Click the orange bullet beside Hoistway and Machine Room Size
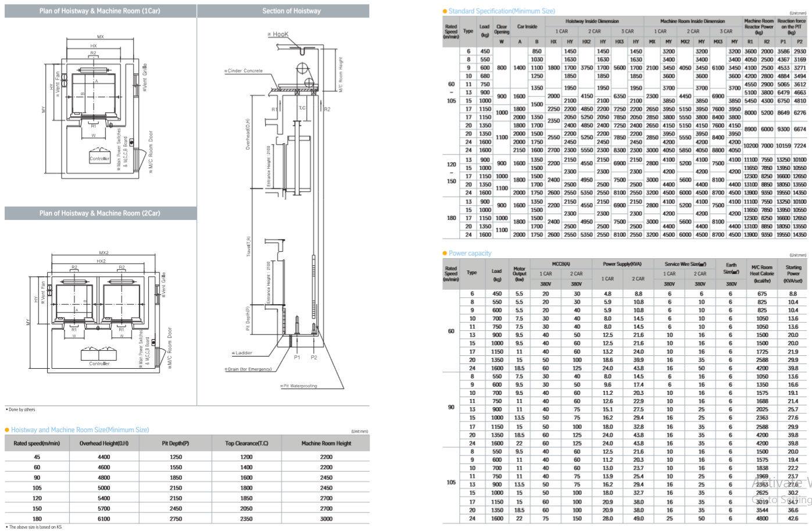 [7, 430]
